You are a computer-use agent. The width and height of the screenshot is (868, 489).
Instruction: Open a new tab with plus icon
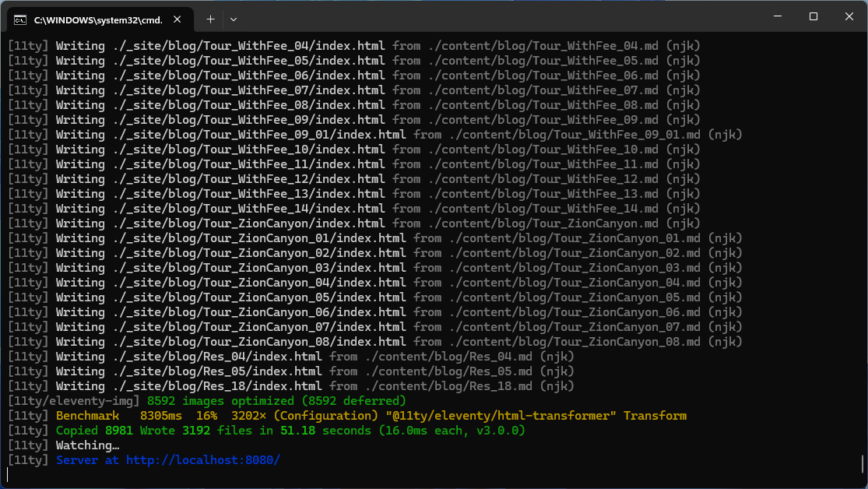pyautogui.click(x=210, y=18)
